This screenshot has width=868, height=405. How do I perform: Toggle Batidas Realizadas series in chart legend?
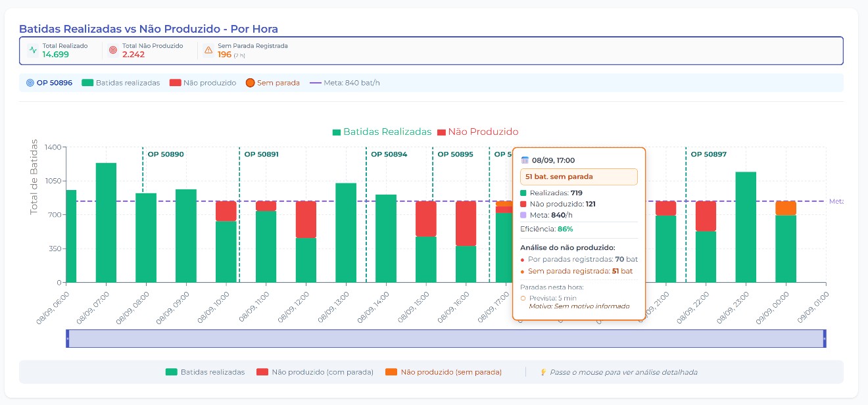pos(382,132)
